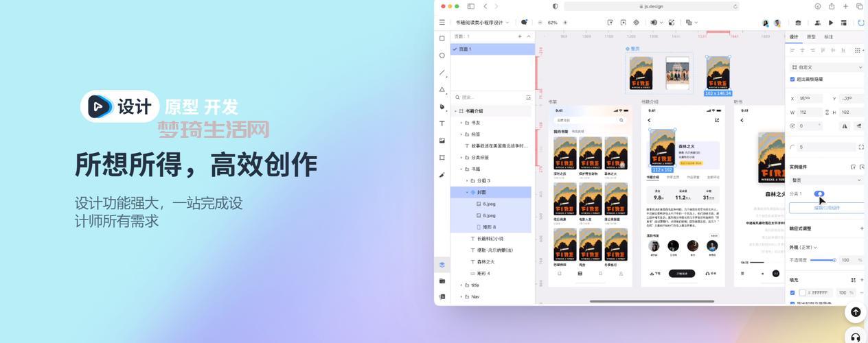Open the 外观 (正常) blend mode dropdown
Image resolution: width=868 pixels, height=343 pixels.
coord(803,247)
